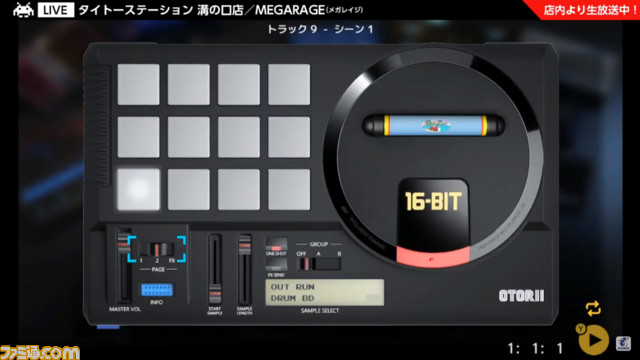Select the Out Run cartridge in the slot
Image resolution: width=640 pixels, height=360 pixels.
point(433,125)
